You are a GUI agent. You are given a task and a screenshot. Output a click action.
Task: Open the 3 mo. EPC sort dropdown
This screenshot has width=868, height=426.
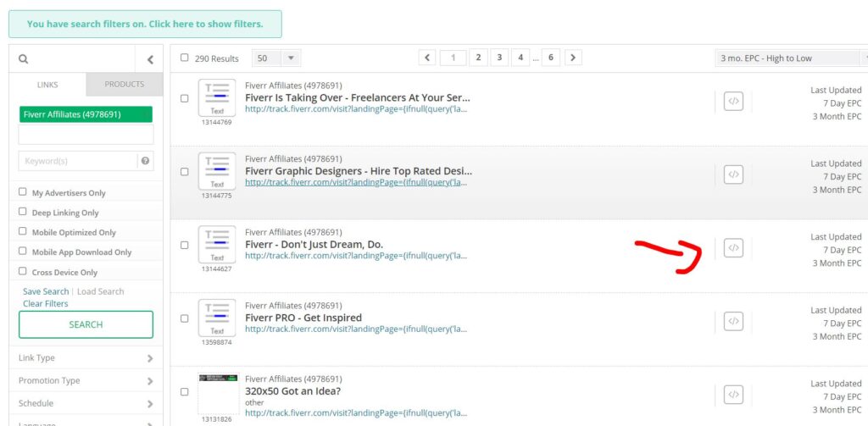(791, 58)
